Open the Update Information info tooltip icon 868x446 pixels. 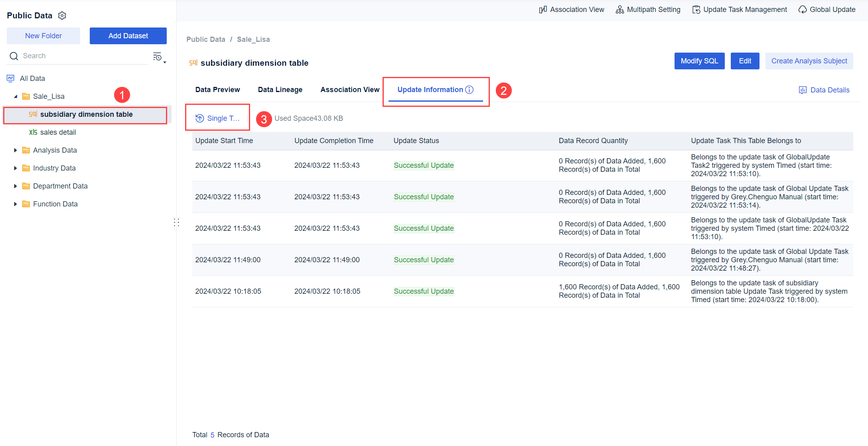click(x=469, y=90)
